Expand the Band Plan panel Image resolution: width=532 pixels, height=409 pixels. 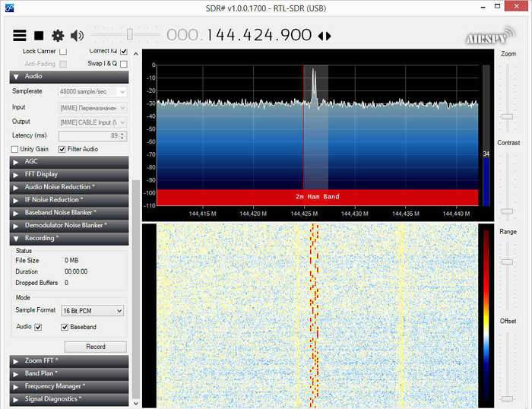pos(69,374)
